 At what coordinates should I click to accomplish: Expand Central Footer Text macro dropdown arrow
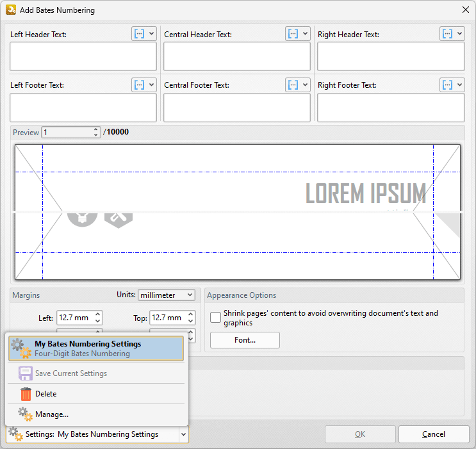pyautogui.click(x=305, y=85)
